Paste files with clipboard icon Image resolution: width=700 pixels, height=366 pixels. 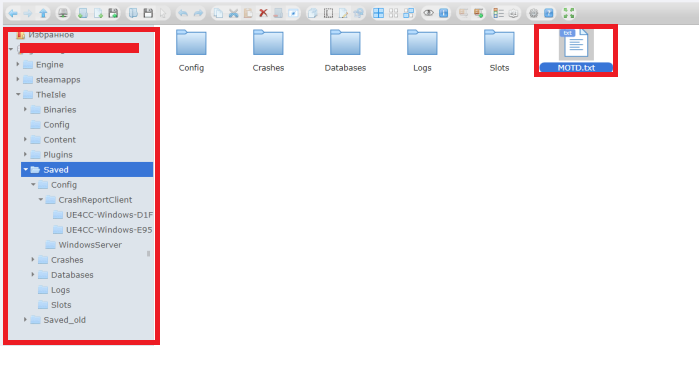click(248, 13)
